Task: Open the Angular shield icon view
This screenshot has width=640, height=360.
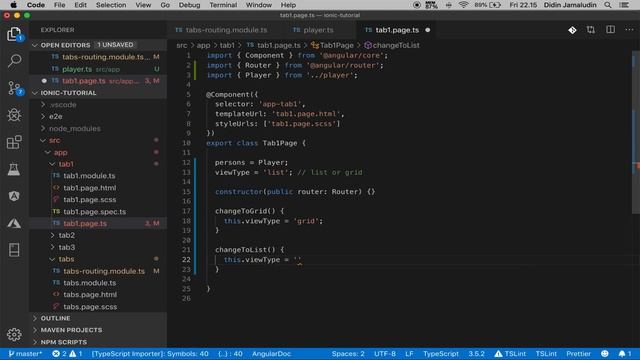Action: [14, 196]
